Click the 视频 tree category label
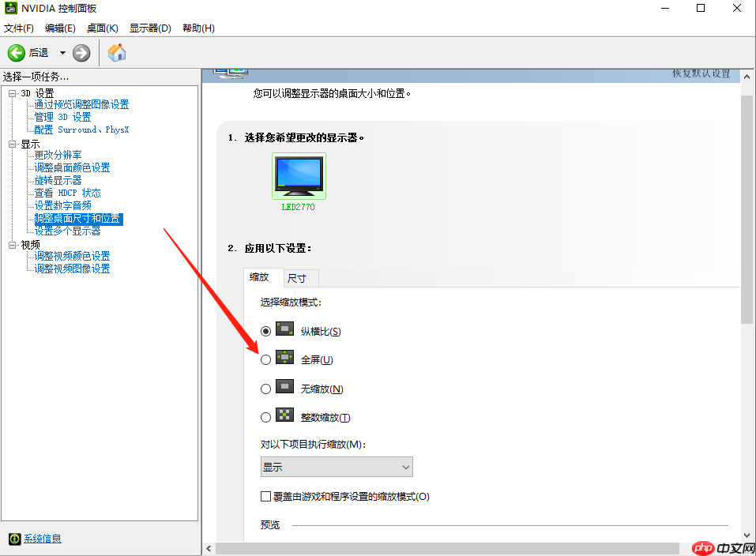 30,245
